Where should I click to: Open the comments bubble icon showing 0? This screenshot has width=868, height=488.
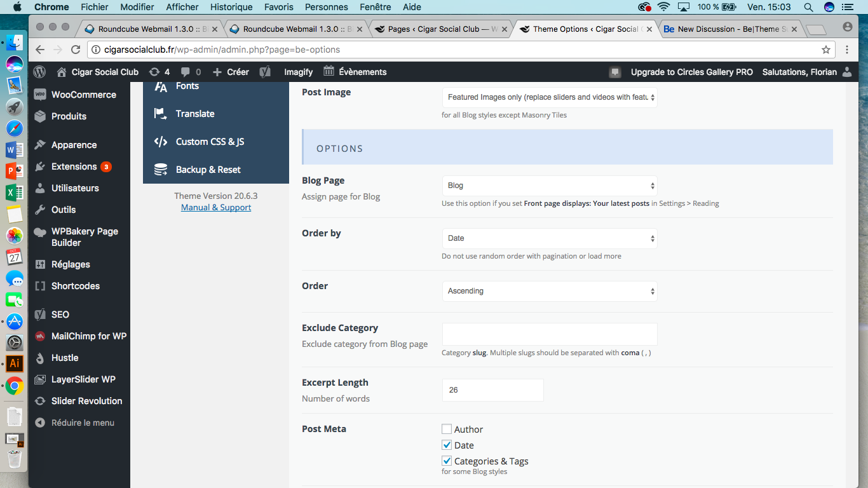(x=191, y=72)
